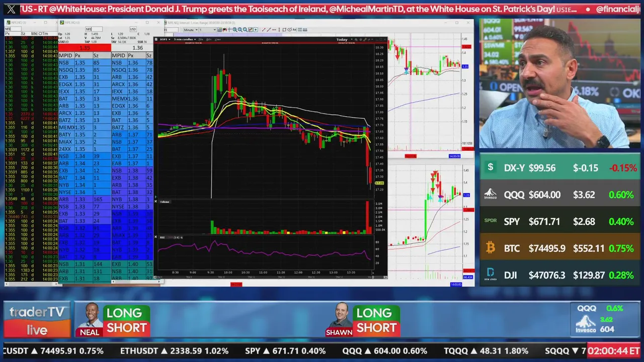Click the TQQQ 48.31 ticker entry

click(x=486, y=351)
